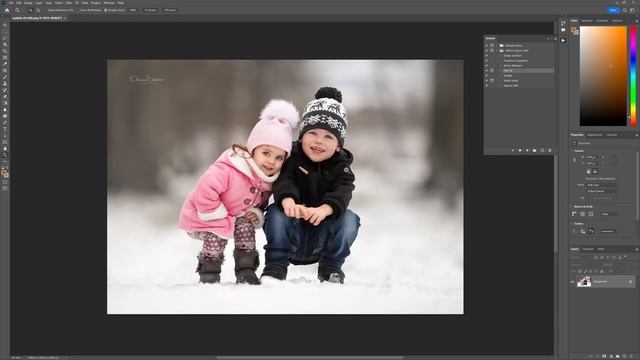The width and height of the screenshot is (640, 360).
Task: Select the Hand tool
Action: (5, 149)
